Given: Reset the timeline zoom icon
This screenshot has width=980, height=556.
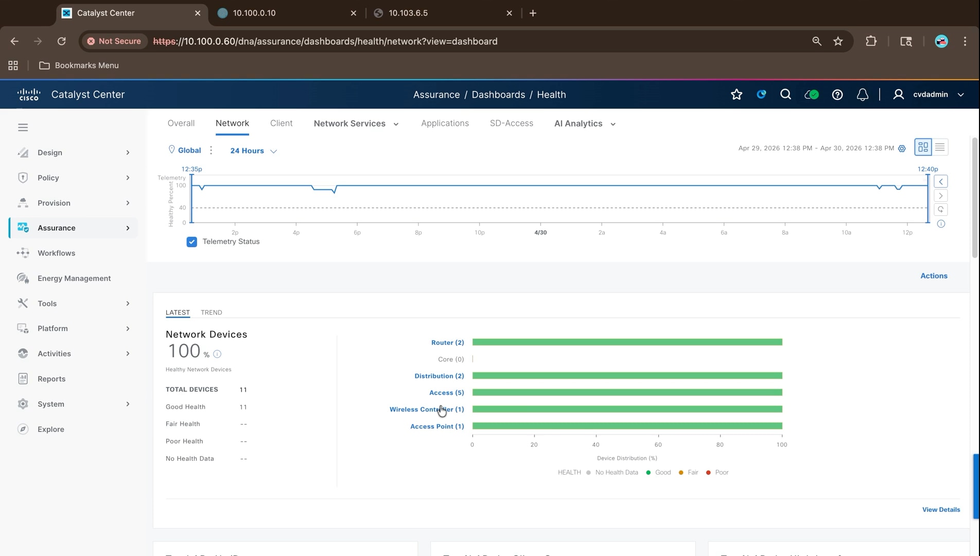Looking at the screenshot, I should click(941, 210).
